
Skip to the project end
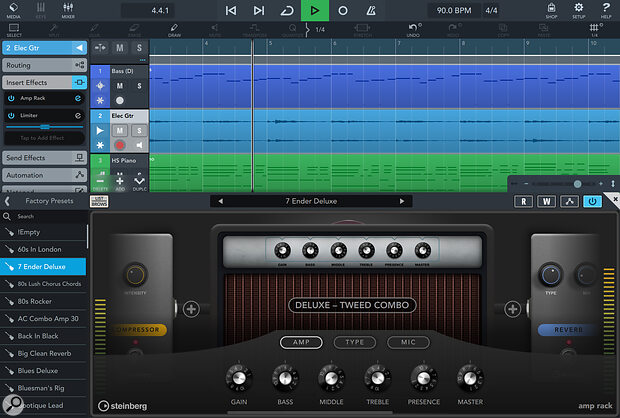[x=259, y=11]
